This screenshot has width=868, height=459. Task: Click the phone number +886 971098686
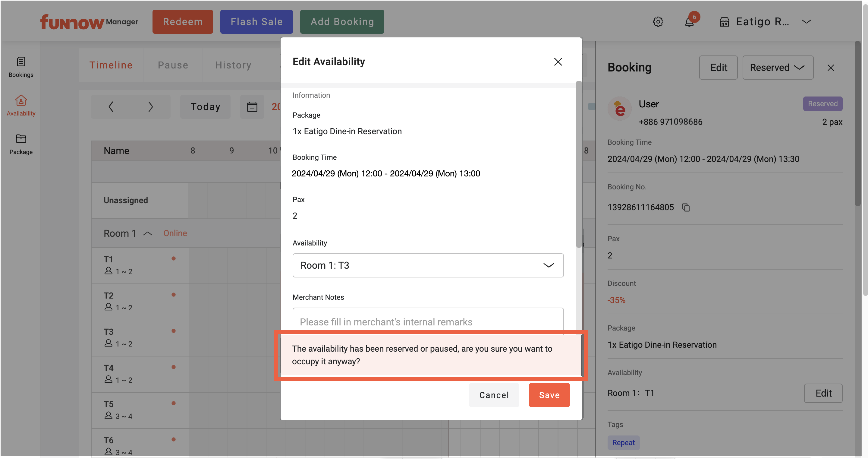(670, 122)
